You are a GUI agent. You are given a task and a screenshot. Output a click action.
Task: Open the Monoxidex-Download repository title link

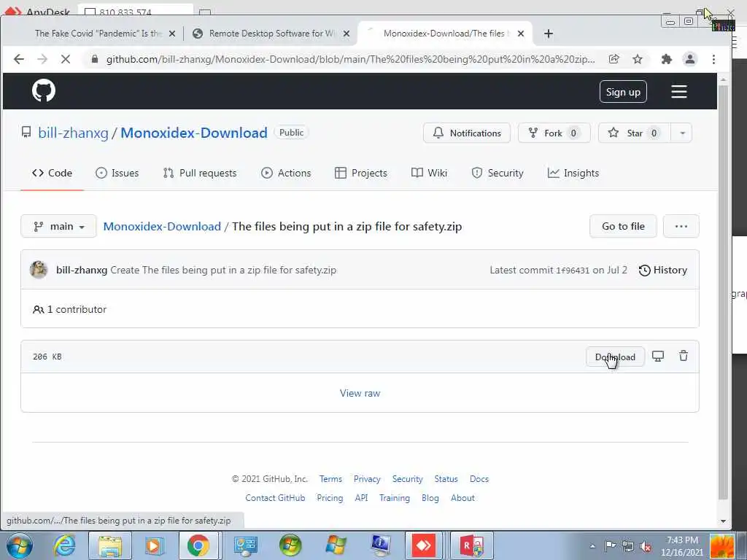point(194,133)
